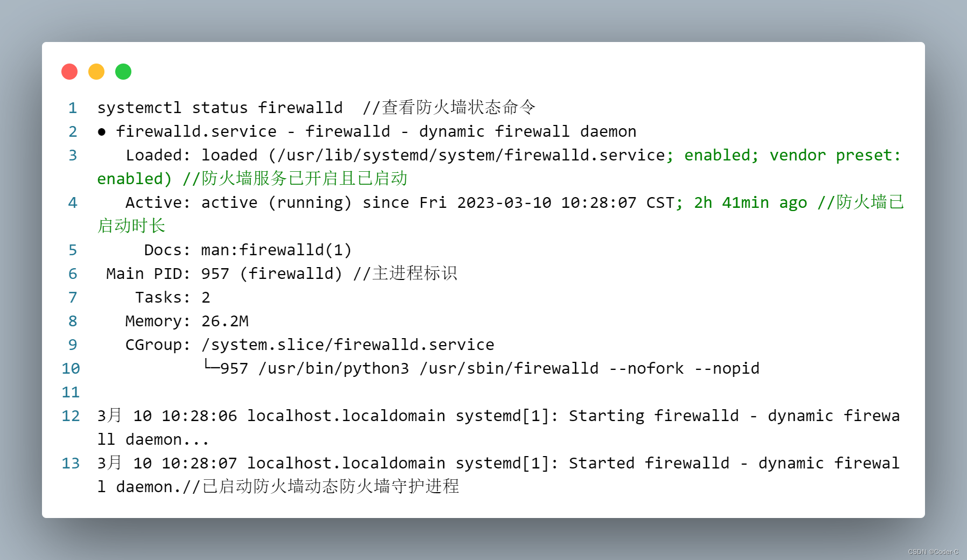
Task: Select line number 13 in gutter
Action: [71, 464]
